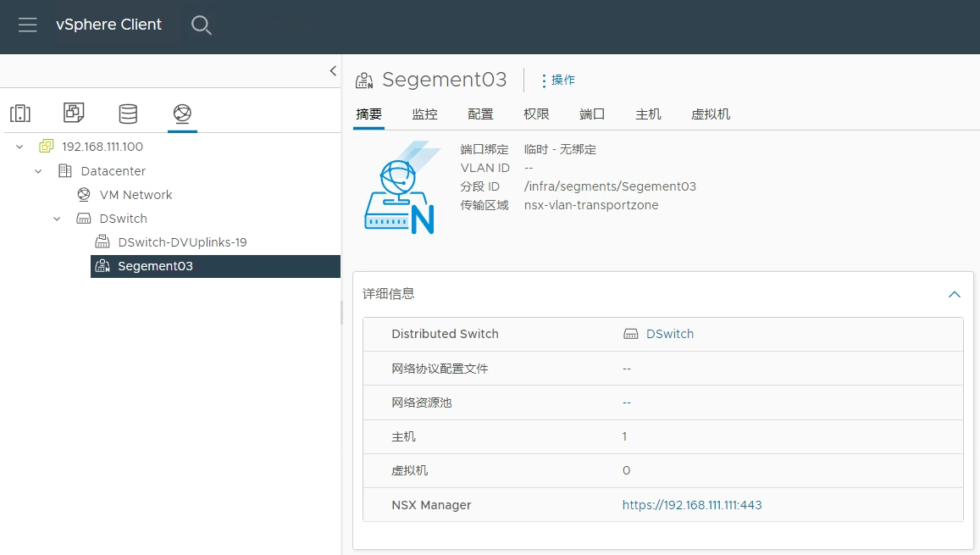Open the 端口 tab

(x=592, y=114)
